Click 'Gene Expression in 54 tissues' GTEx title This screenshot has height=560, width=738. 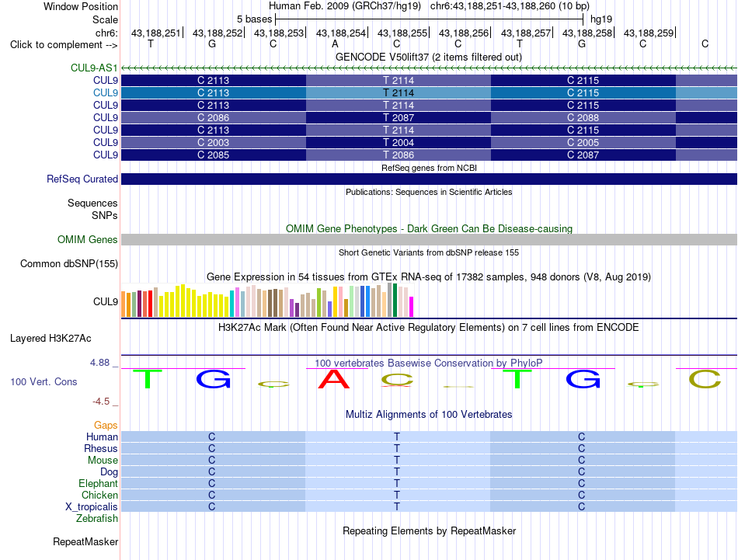pos(428,277)
